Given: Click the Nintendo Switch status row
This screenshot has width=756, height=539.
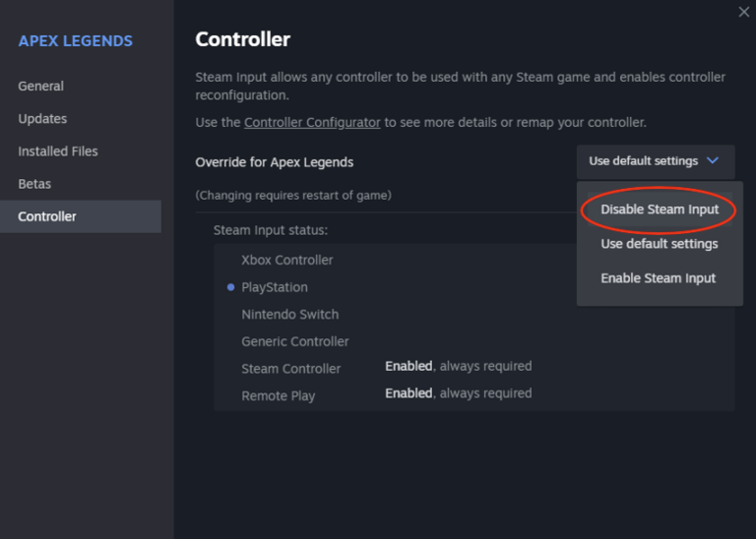Looking at the screenshot, I should pyautogui.click(x=289, y=315).
